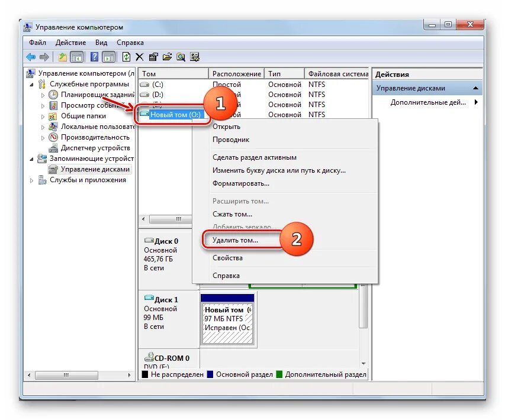Choose Изменить букву диска или путь к диску...
505x420 pixels.
pos(279,170)
